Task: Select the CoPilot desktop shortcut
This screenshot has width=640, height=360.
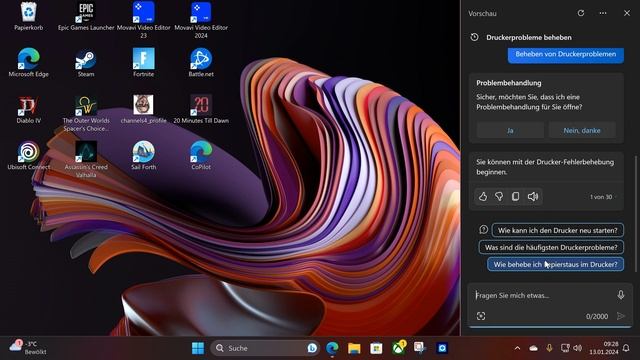Action: pyautogui.click(x=201, y=156)
